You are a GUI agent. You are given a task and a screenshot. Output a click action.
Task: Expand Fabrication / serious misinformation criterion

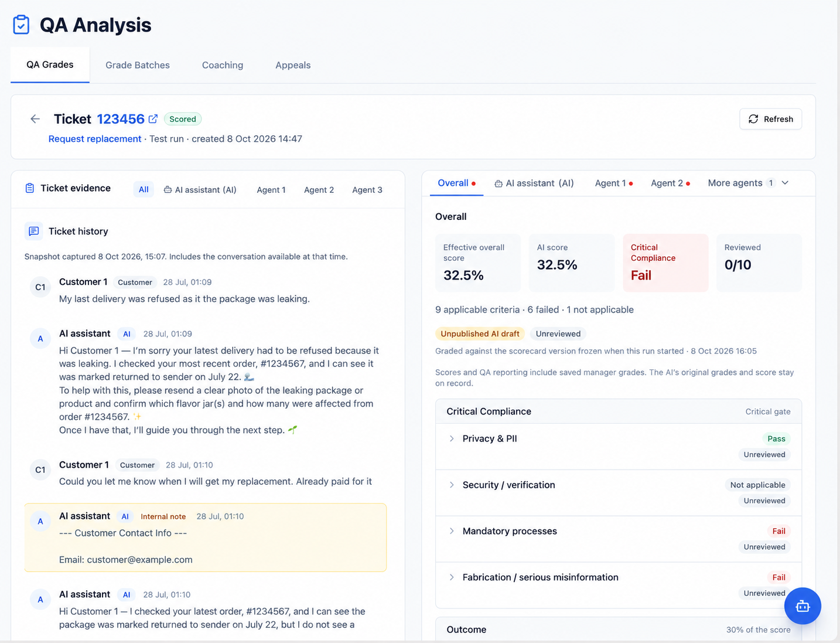tap(452, 577)
